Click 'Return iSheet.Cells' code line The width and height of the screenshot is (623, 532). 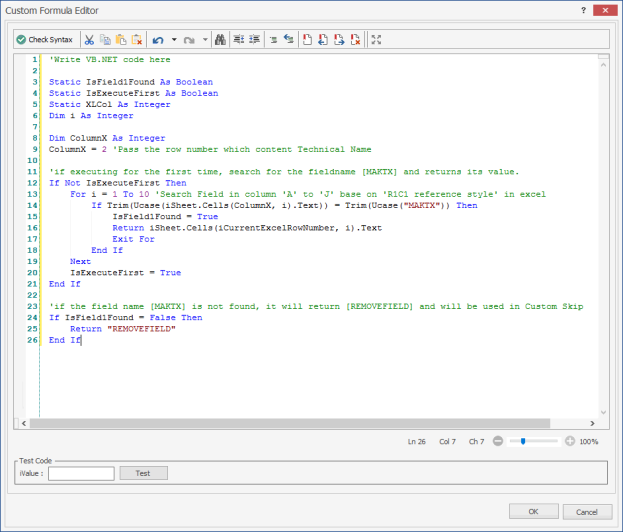click(x=247, y=228)
